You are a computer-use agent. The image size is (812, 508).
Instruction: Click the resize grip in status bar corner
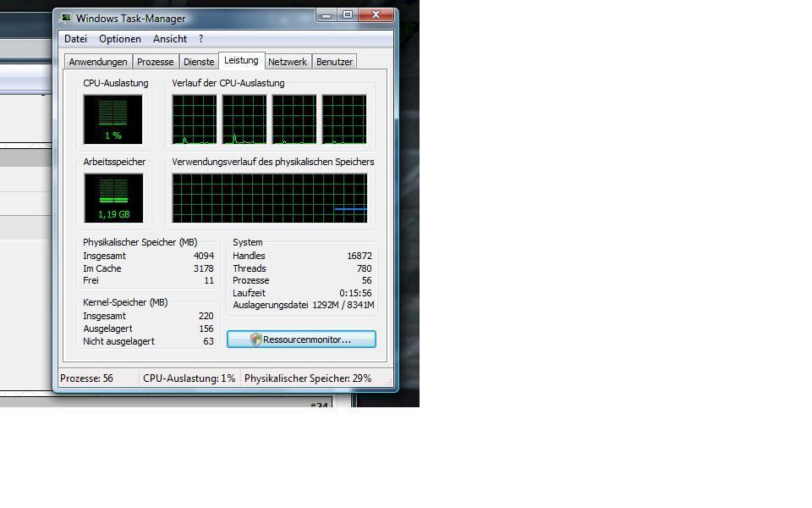[x=389, y=383]
